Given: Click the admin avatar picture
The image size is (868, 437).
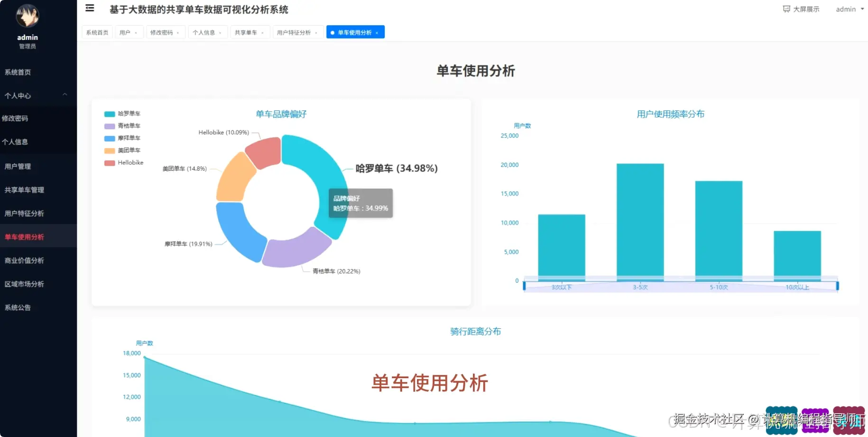Looking at the screenshot, I should click(28, 16).
